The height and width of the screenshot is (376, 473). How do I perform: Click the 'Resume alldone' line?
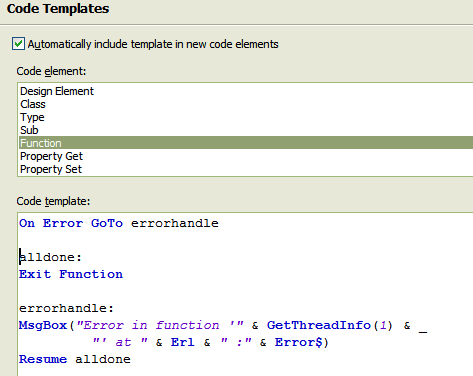(x=75, y=359)
